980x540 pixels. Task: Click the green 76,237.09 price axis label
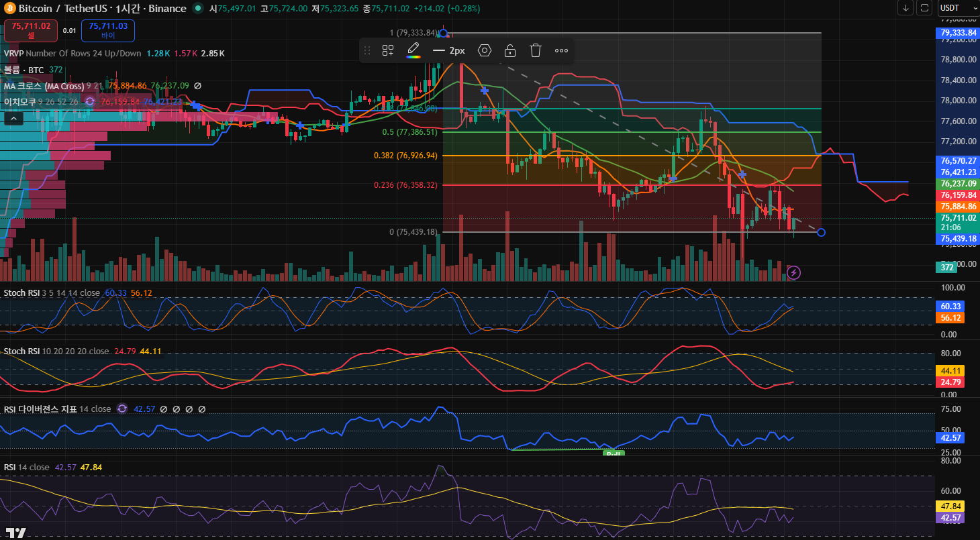pyautogui.click(x=958, y=184)
